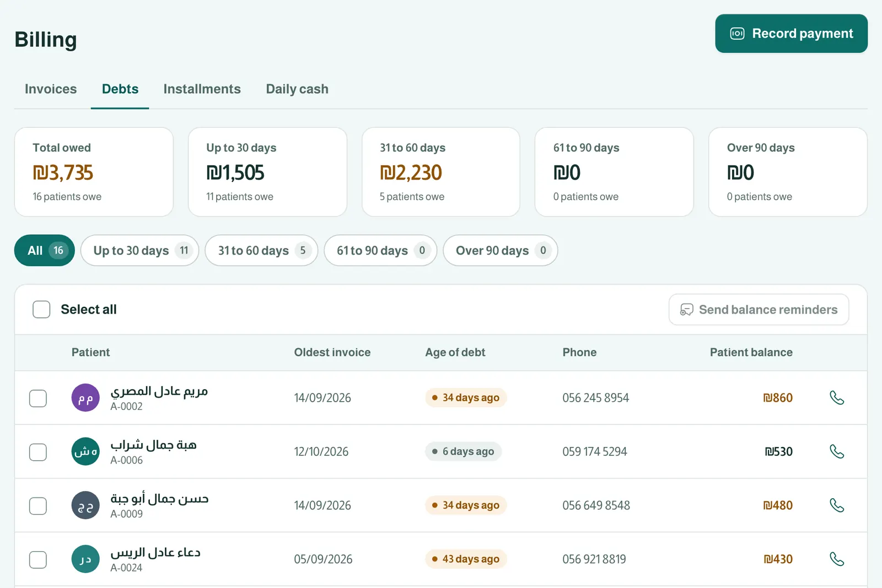Switch to the Invoices tab

tap(51, 89)
